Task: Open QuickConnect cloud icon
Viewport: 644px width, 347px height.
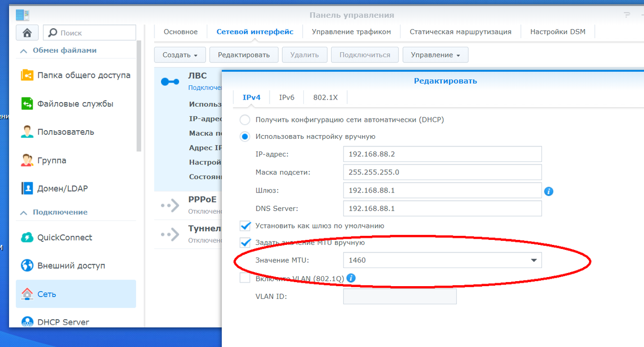Action: 27,237
